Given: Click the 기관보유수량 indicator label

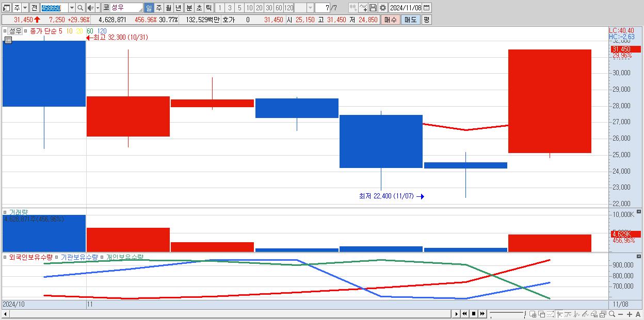Looking at the screenshot, I should 79,257.
